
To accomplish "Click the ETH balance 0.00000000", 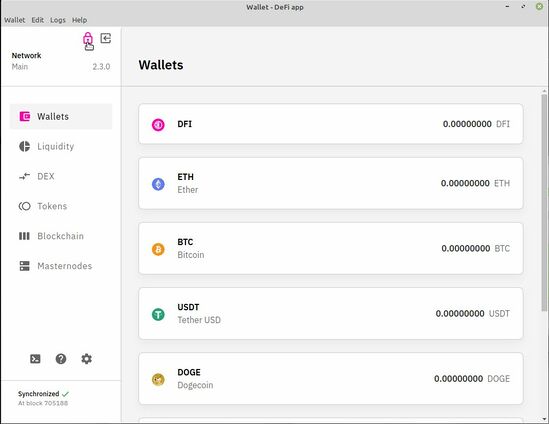I will coord(465,183).
